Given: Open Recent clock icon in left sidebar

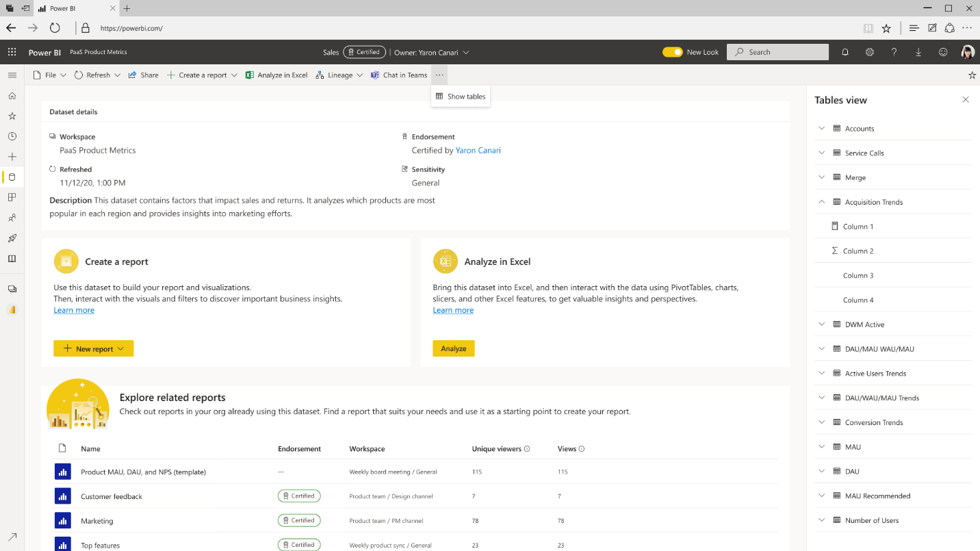Looking at the screenshot, I should (12, 137).
